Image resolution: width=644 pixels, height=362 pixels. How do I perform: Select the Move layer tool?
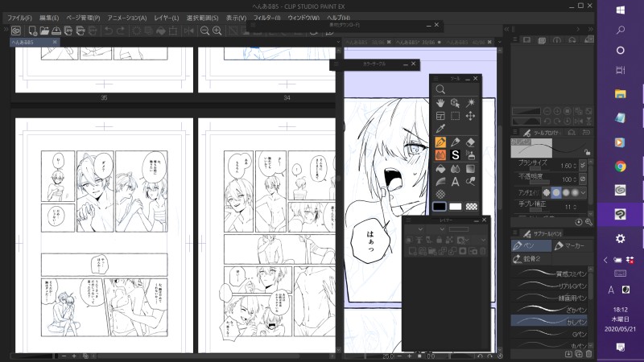(x=470, y=116)
